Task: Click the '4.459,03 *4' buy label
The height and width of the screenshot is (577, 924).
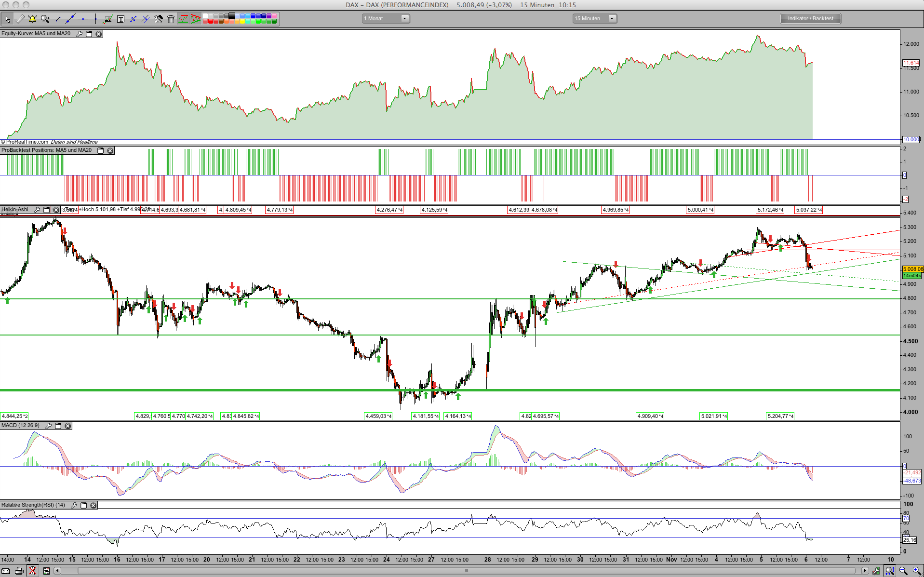Action: [x=378, y=416]
